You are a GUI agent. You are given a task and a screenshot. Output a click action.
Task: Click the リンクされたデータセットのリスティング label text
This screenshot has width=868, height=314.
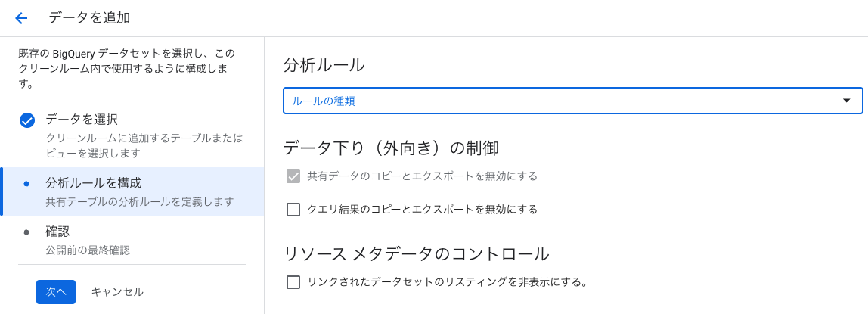click(447, 282)
